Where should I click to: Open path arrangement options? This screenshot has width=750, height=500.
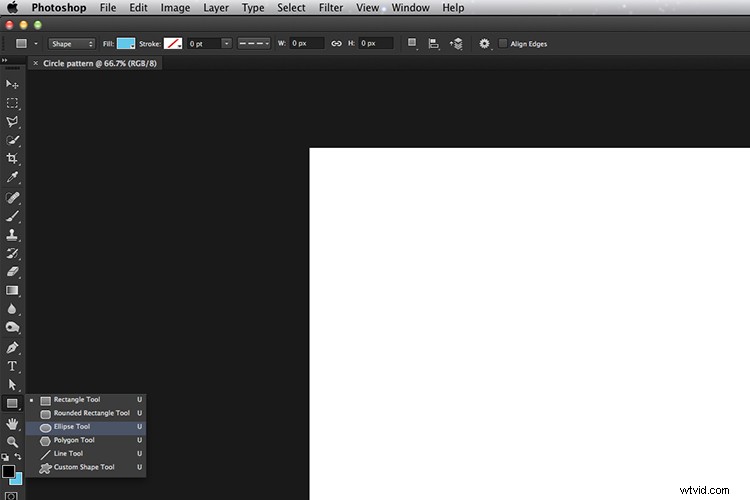tap(456, 44)
